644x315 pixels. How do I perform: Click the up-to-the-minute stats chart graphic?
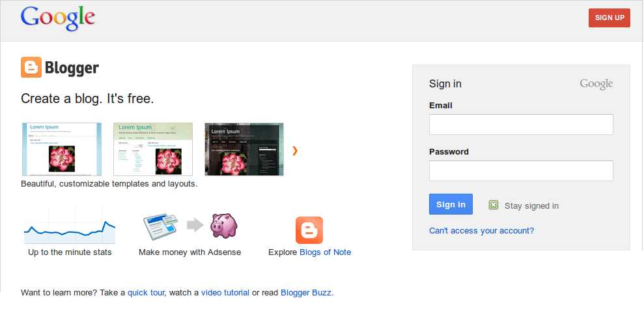(x=70, y=226)
